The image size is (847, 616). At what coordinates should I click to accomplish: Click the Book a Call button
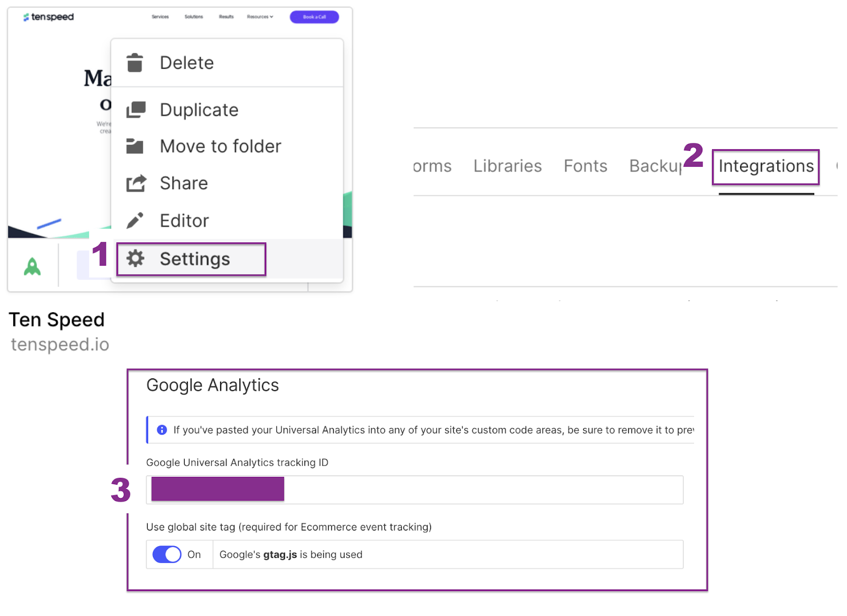click(x=314, y=17)
